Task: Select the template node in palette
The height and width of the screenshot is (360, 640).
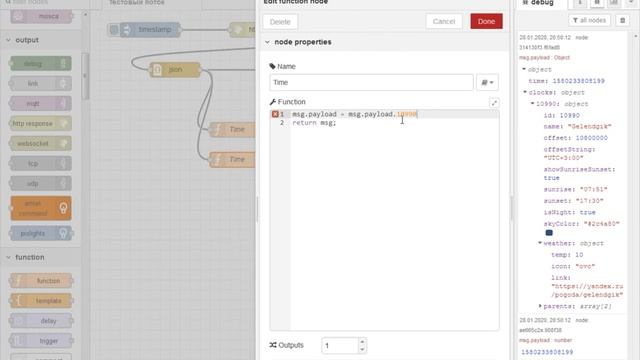Action: pos(40,301)
